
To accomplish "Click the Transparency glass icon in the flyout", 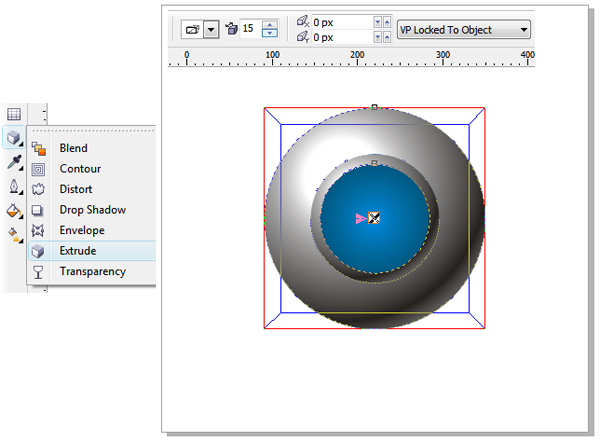I will tap(38, 272).
